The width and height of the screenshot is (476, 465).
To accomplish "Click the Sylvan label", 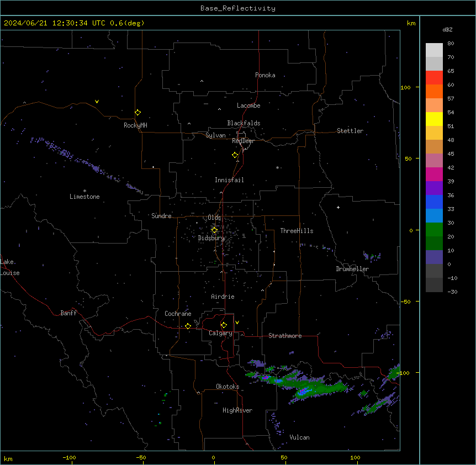I will click(215, 135).
